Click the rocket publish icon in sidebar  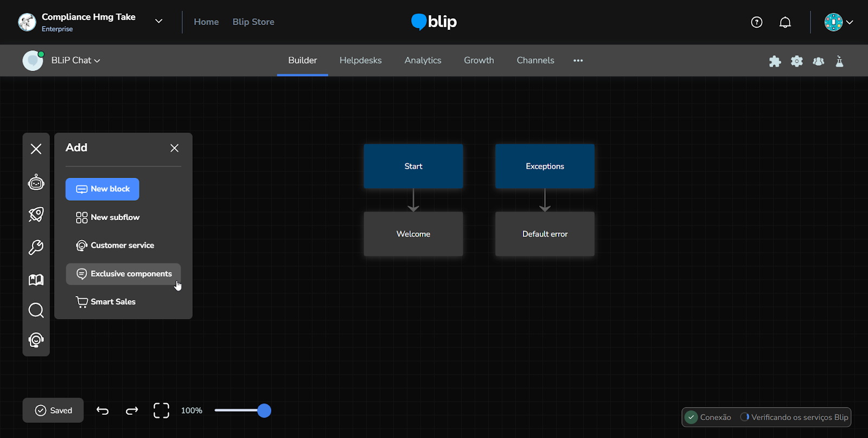[36, 215]
